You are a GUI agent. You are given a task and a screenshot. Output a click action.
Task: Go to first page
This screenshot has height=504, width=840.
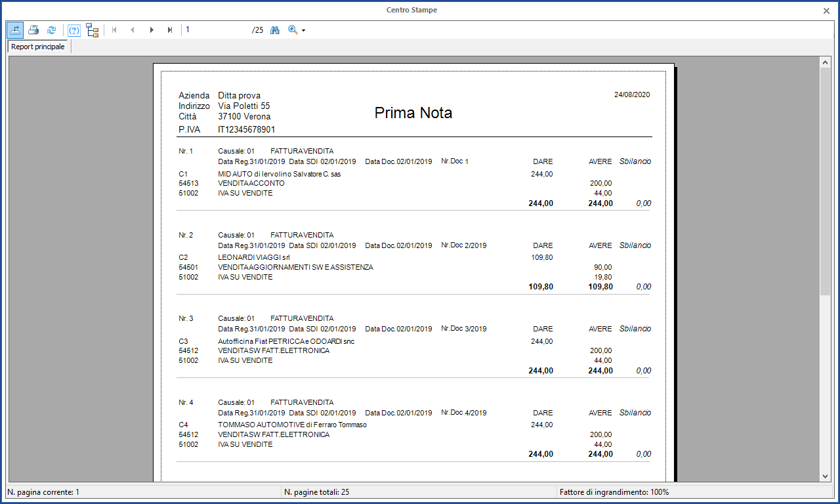(x=114, y=30)
